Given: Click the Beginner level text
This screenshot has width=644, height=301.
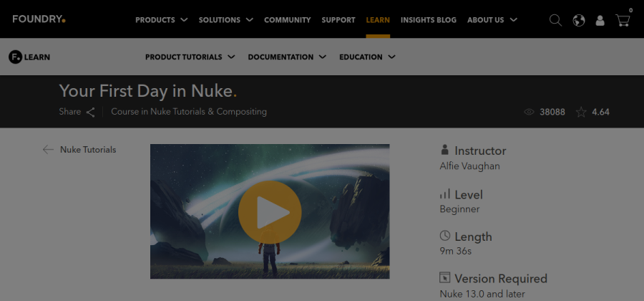Looking at the screenshot, I should coord(459,209).
